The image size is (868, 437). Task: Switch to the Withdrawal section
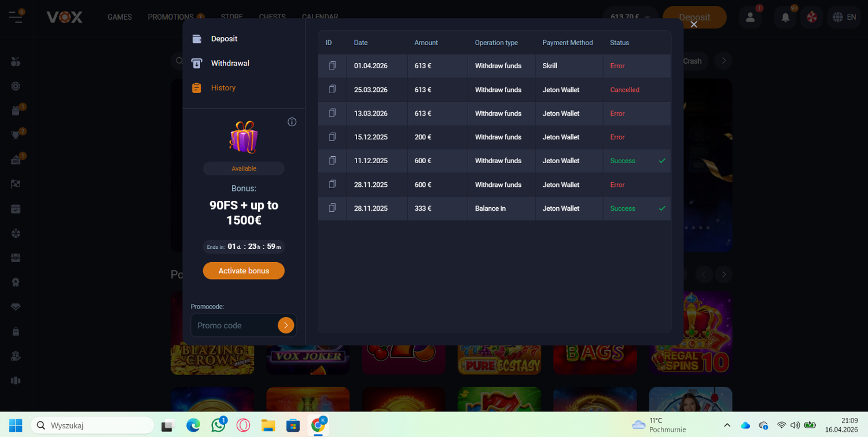click(x=230, y=63)
